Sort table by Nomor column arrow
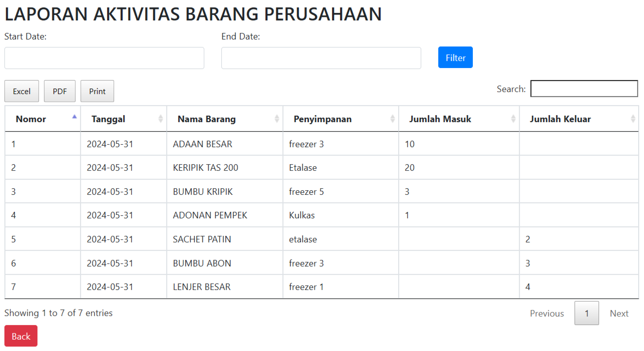644x351 pixels. [x=74, y=117]
